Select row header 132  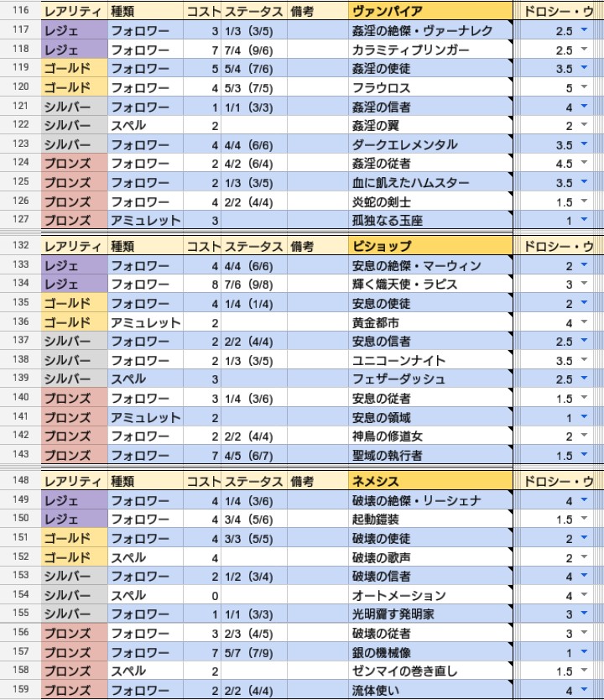20,246
